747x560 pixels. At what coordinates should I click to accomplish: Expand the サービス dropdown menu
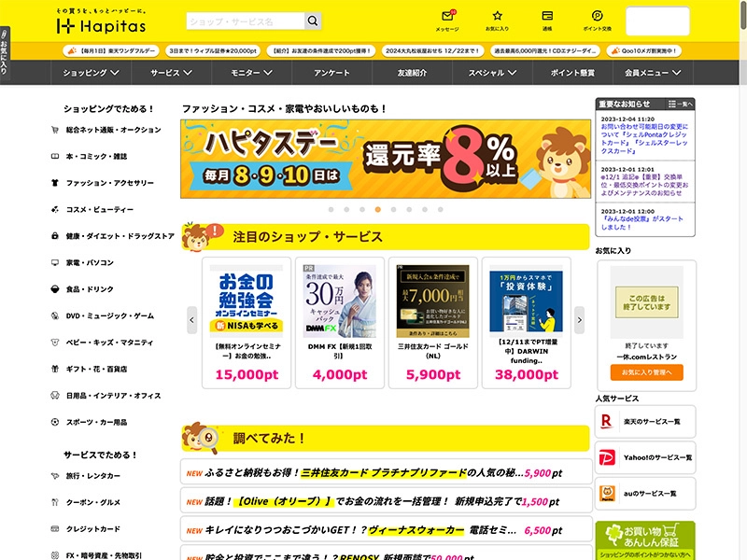click(x=172, y=73)
